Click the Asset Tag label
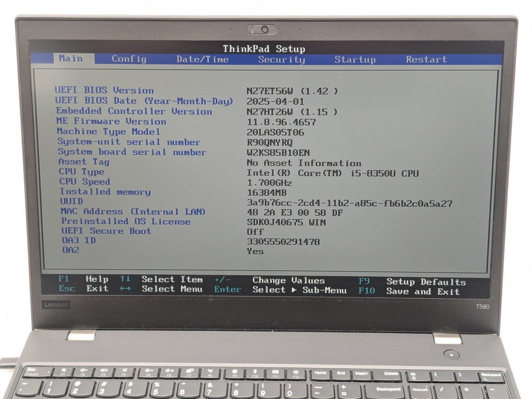 (84, 162)
